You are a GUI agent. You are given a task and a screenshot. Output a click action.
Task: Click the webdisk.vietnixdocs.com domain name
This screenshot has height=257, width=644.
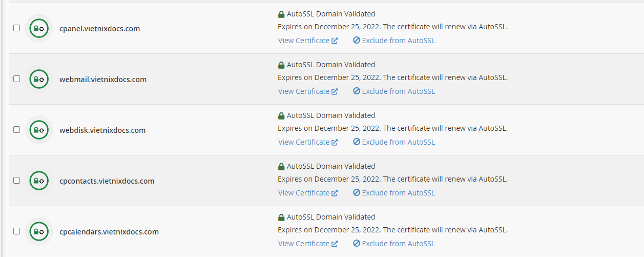102,130
